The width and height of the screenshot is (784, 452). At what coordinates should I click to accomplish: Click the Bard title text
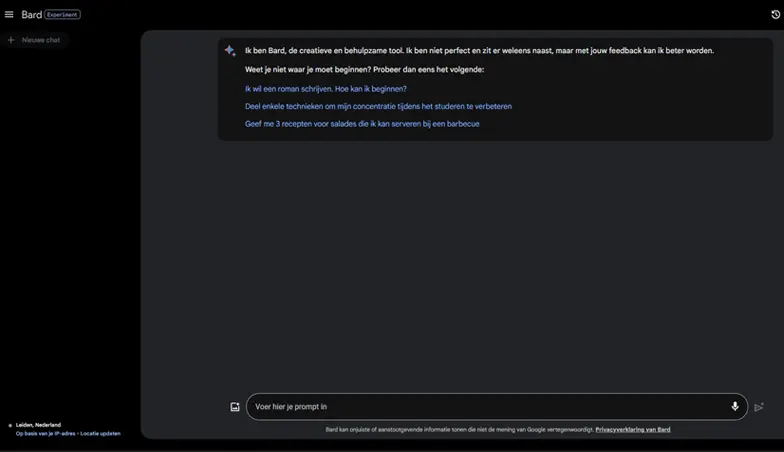click(x=32, y=14)
